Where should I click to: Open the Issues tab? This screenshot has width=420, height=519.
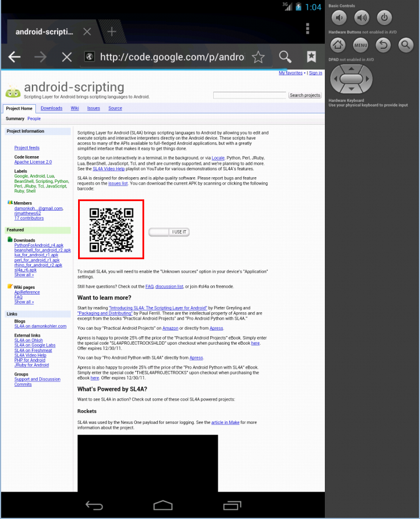coord(93,108)
